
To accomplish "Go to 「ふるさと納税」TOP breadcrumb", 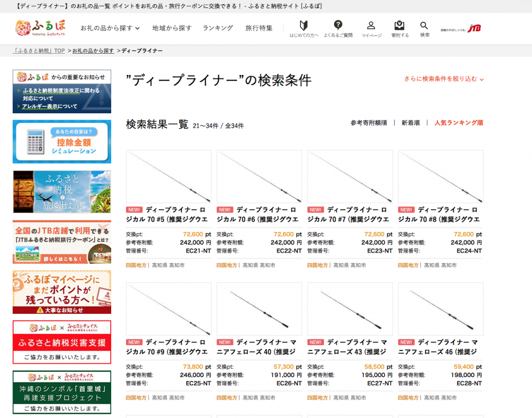I will pyautogui.click(x=39, y=51).
